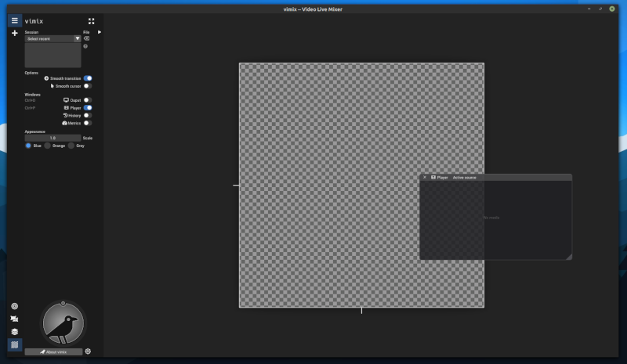
Task: Click the clear recent sessions icon
Action: [x=86, y=39]
